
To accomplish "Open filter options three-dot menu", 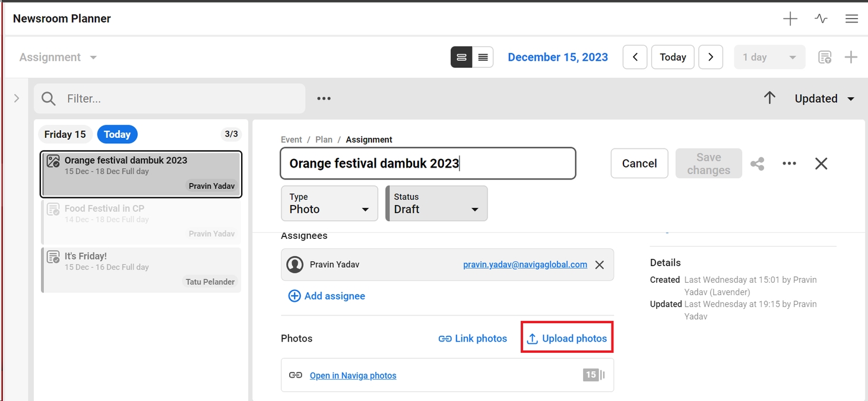I will click(x=324, y=99).
